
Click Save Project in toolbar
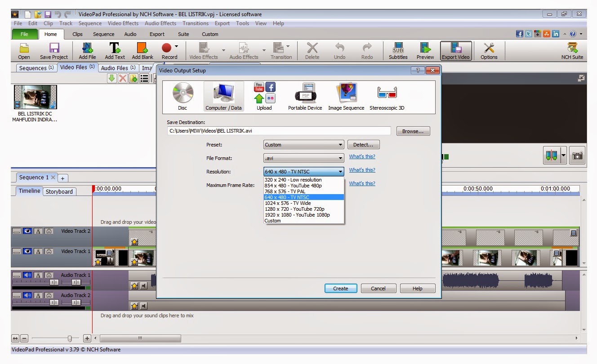pyautogui.click(x=54, y=51)
